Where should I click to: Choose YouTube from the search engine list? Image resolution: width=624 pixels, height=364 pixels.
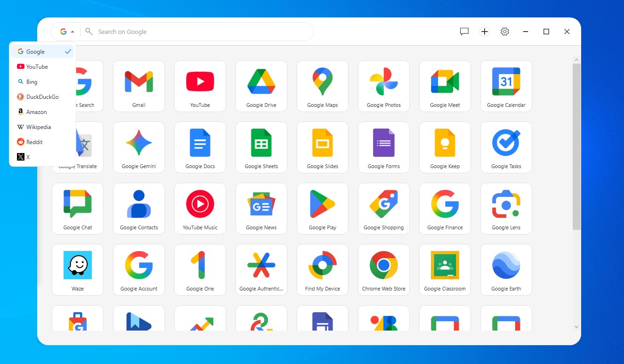pos(43,67)
